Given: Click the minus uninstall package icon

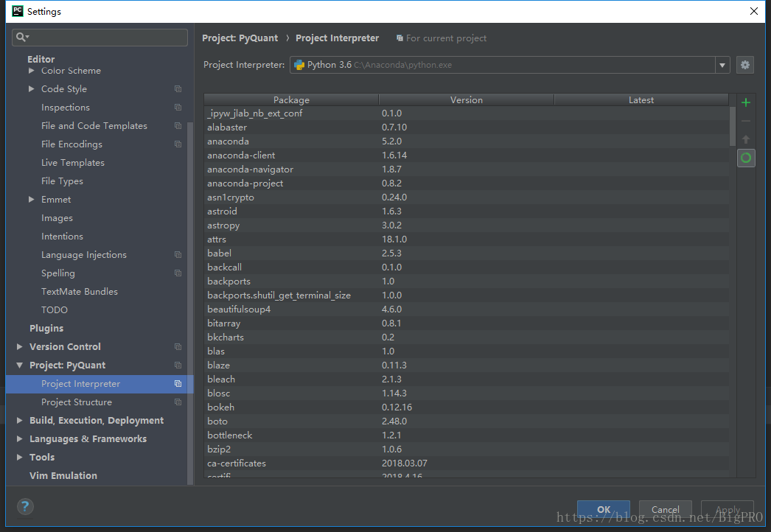Looking at the screenshot, I should [x=745, y=121].
